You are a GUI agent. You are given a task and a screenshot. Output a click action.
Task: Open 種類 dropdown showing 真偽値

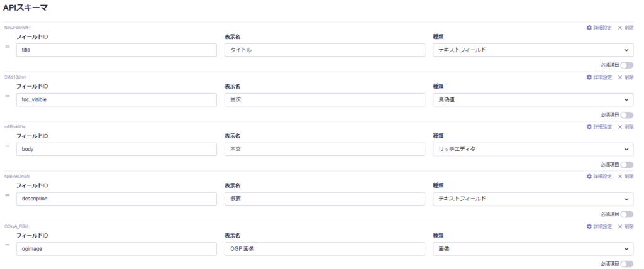point(533,100)
